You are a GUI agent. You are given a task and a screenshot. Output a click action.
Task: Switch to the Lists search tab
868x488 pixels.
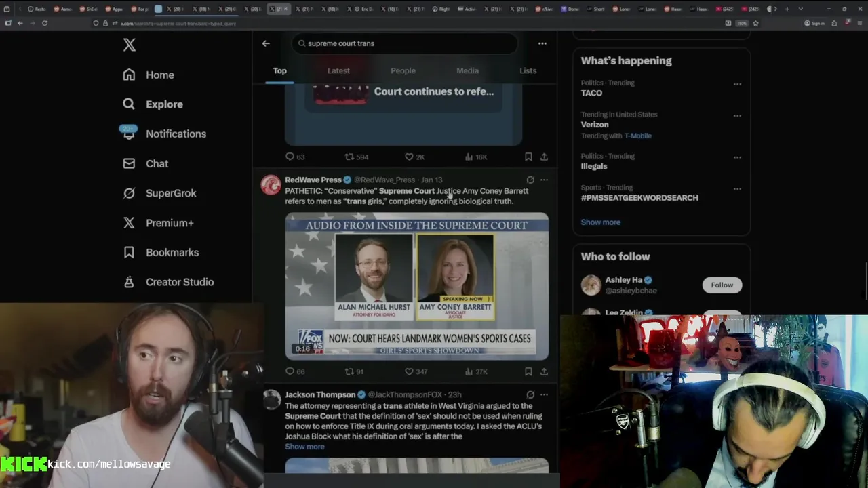click(528, 70)
